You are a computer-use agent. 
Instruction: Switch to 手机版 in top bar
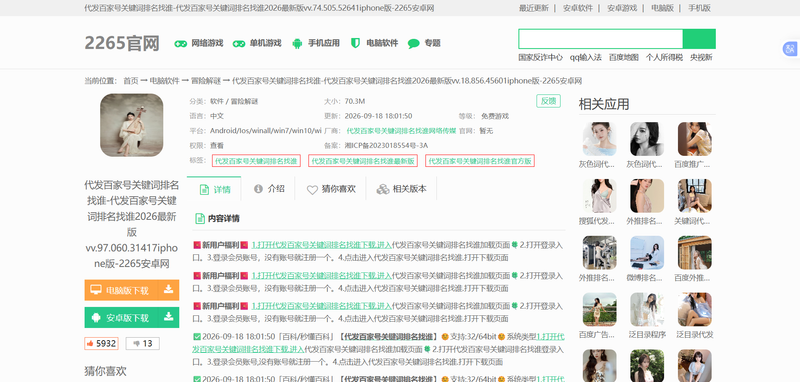[x=699, y=8]
